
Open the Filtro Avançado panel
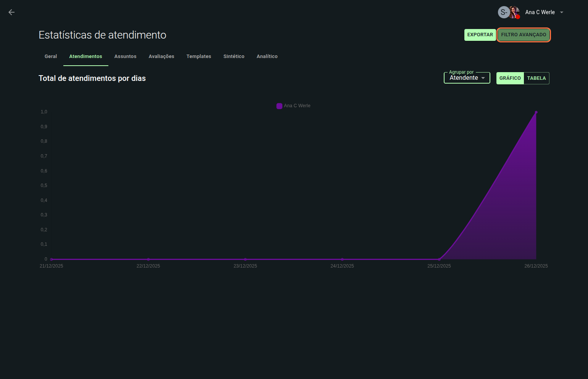click(523, 35)
